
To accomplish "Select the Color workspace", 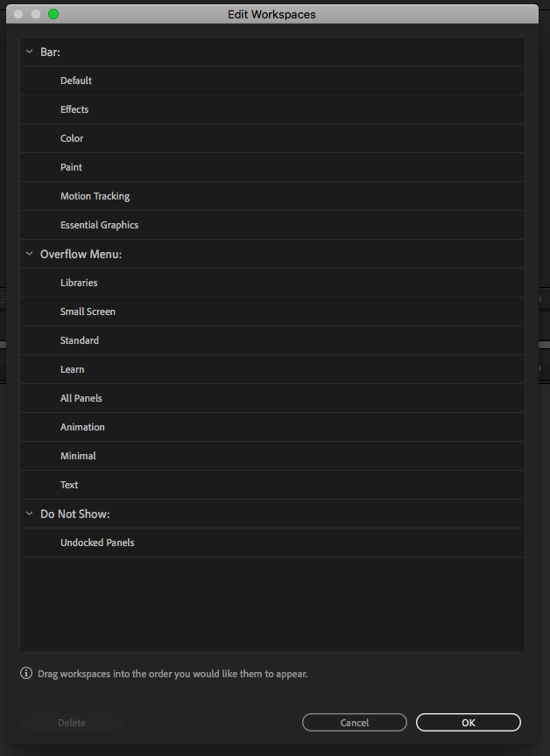I will 71,137.
